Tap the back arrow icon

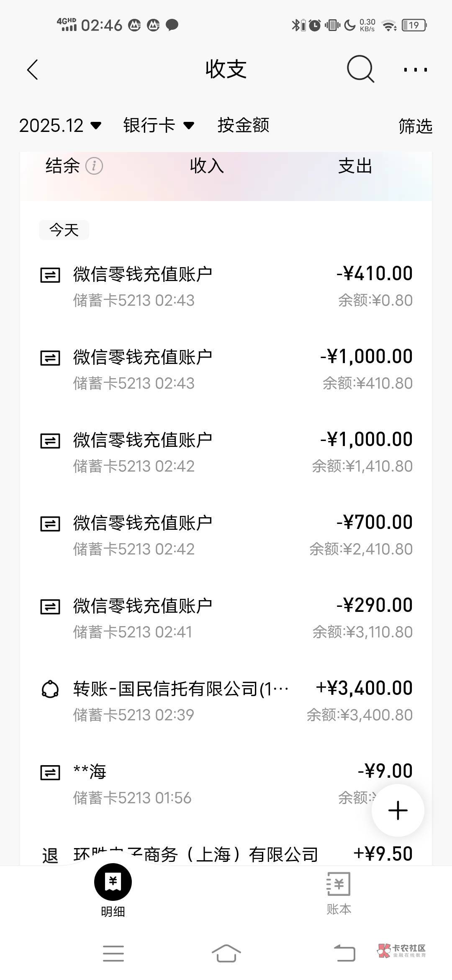33,70
